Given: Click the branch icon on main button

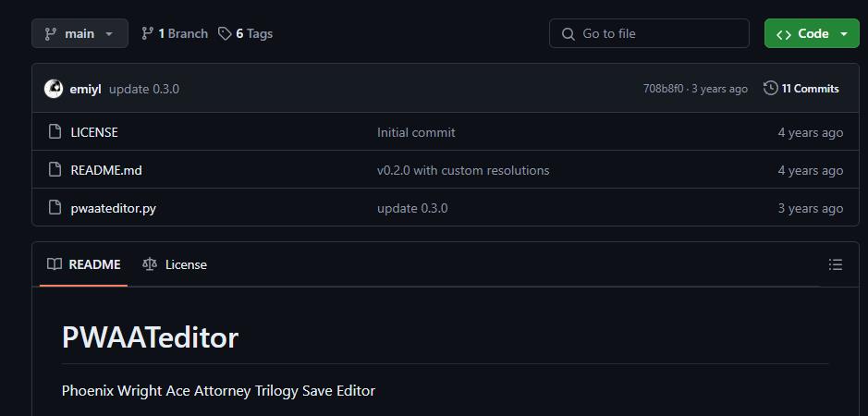Looking at the screenshot, I should pyautogui.click(x=50, y=33).
